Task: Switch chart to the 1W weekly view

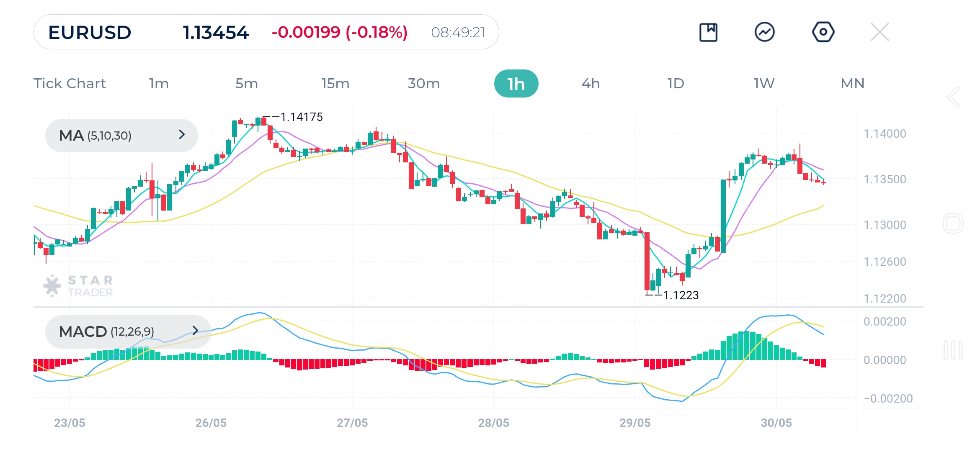Action: (x=762, y=84)
